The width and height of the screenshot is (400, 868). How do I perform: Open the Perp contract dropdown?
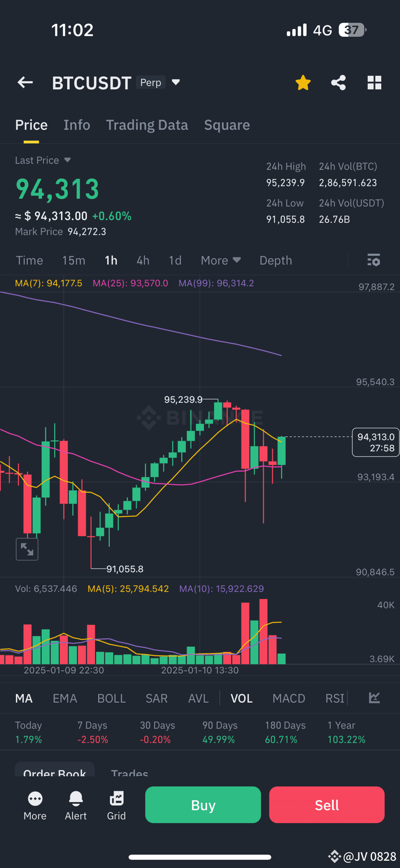tap(160, 82)
